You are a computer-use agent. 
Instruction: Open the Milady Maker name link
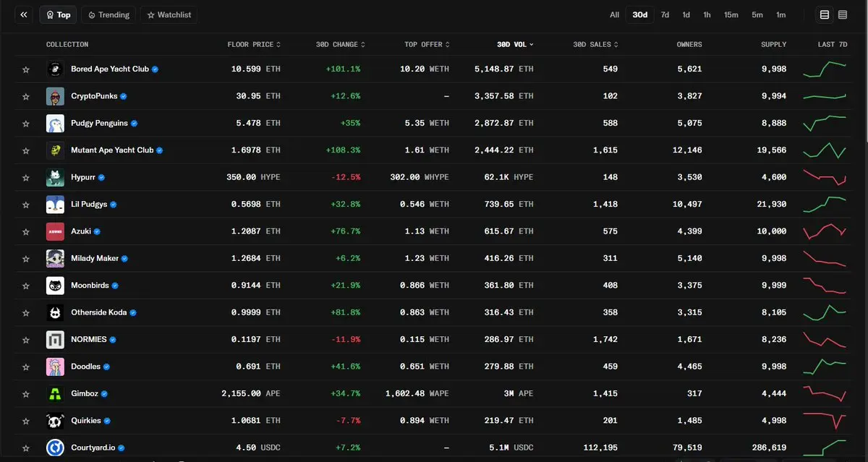point(95,259)
